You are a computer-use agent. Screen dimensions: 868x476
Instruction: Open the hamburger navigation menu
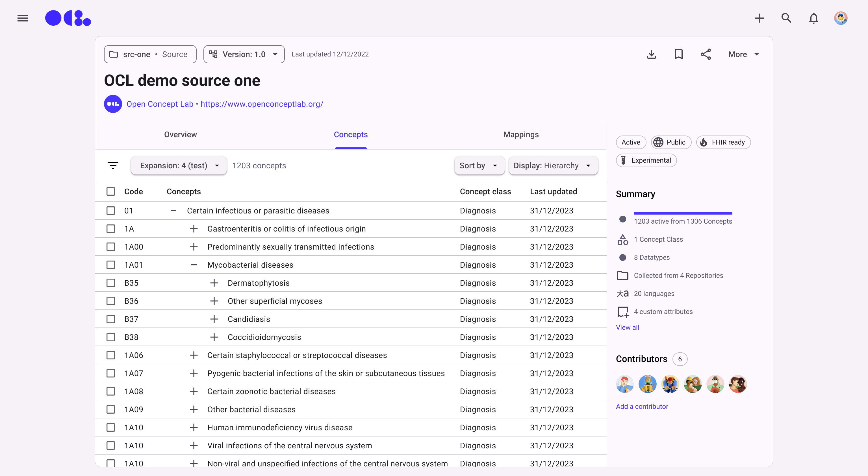(x=22, y=18)
